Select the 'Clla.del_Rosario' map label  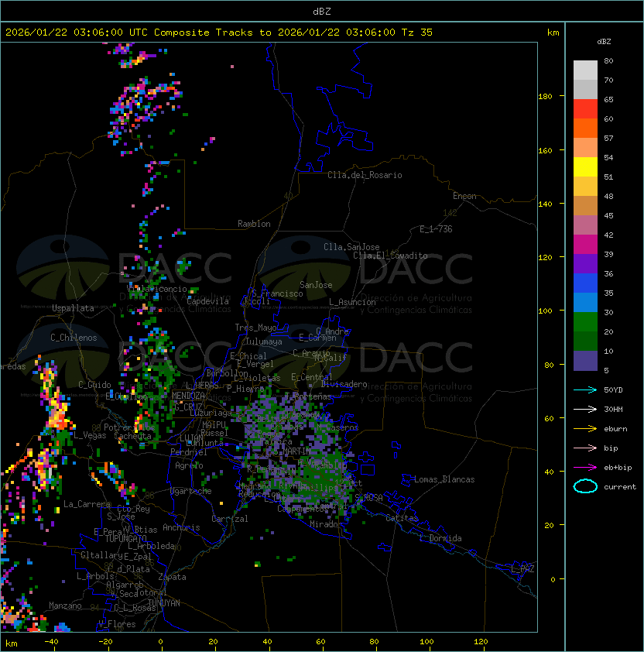click(x=365, y=175)
